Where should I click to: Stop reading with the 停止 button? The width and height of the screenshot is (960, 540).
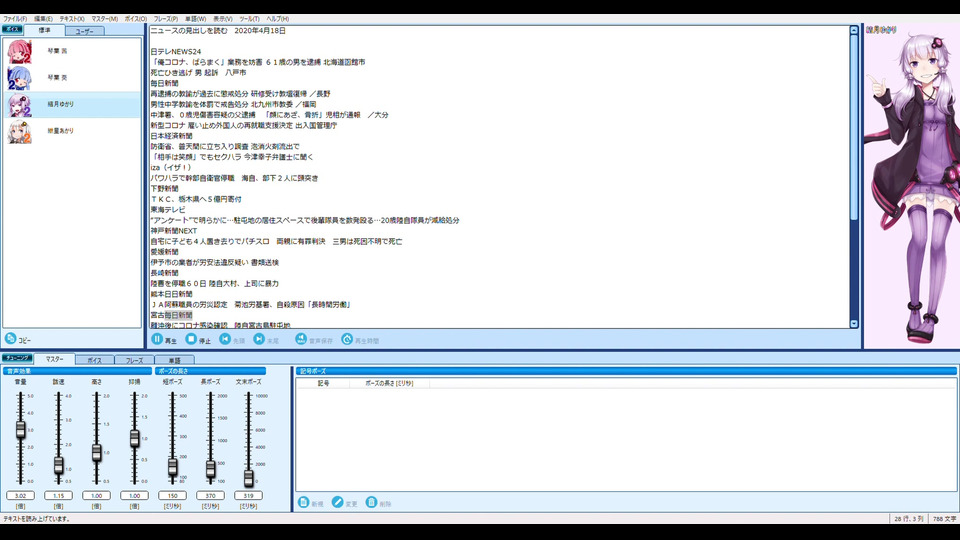point(198,340)
